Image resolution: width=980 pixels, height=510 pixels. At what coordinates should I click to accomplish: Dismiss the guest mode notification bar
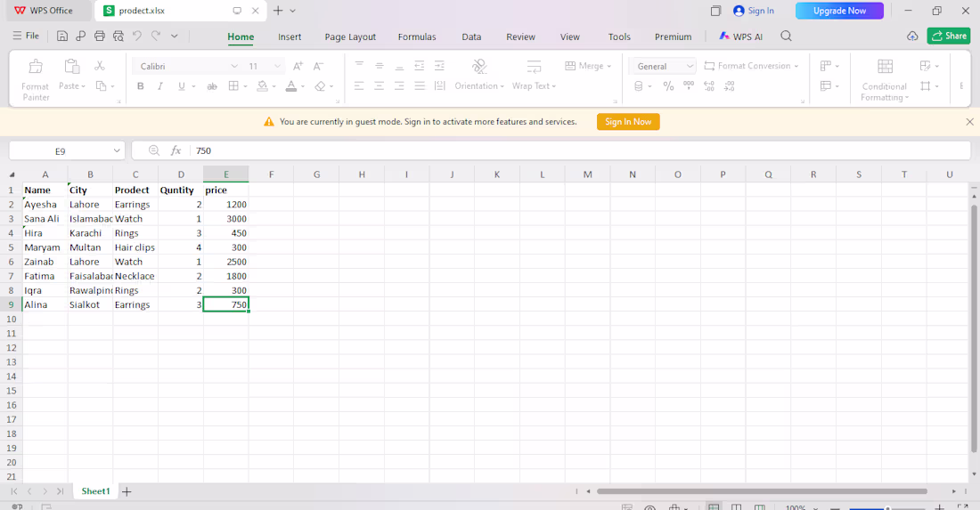969,122
